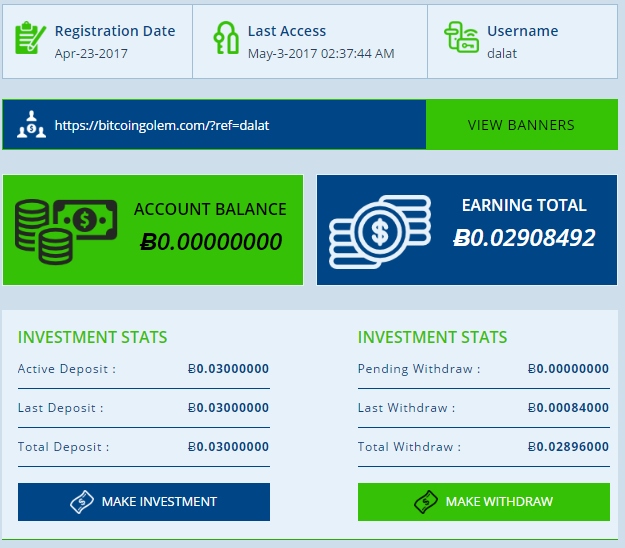Click the Earning Total coin stack icon

point(380,232)
